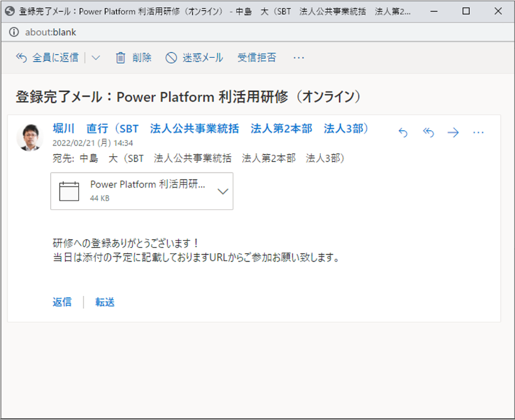The height and width of the screenshot is (420, 515).
Task: Click the globe icon in title bar
Action: (9, 11)
